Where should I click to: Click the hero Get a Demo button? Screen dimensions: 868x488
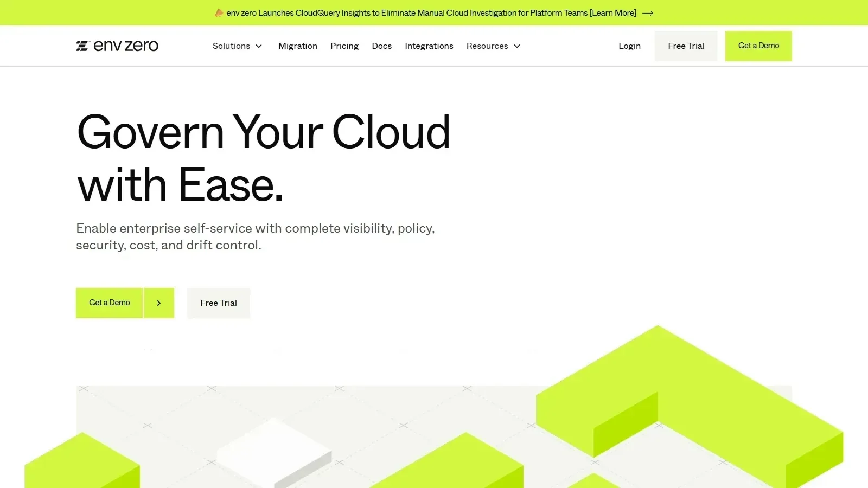point(109,303)
